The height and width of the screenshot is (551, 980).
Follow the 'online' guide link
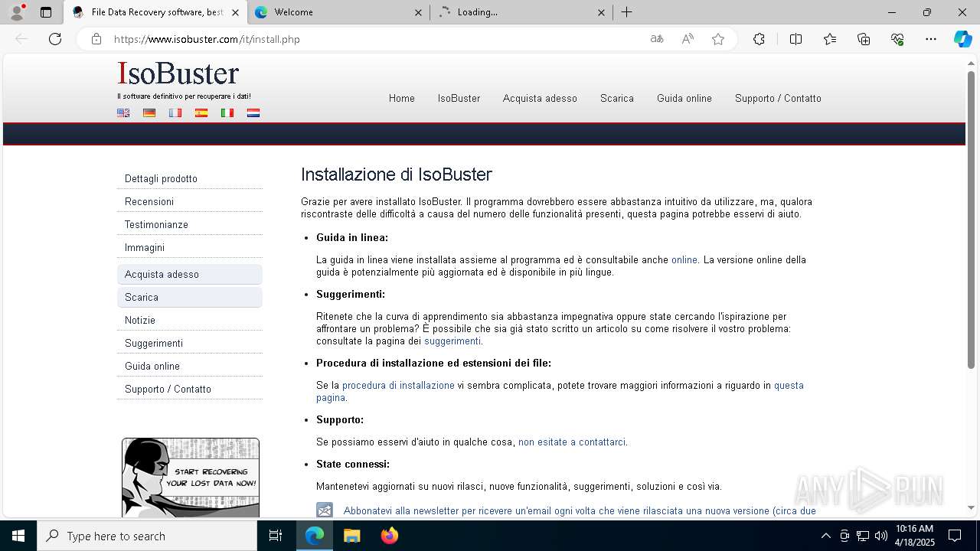pos(684,259)
